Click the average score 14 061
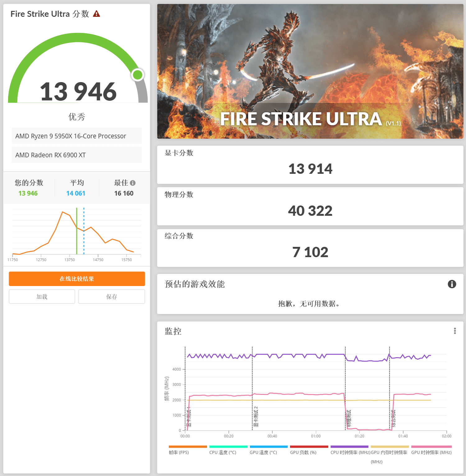Image resolution: width=466 pixels, height=476 pixels. 76,193
